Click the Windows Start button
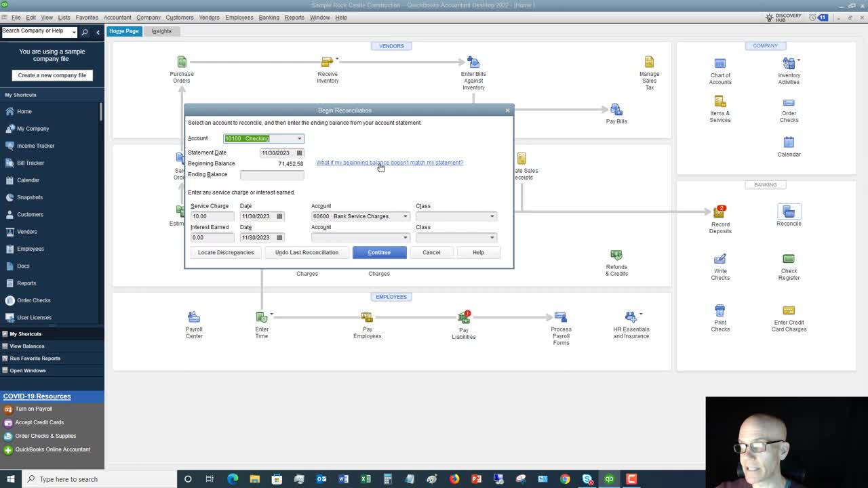 pos(10,479)
